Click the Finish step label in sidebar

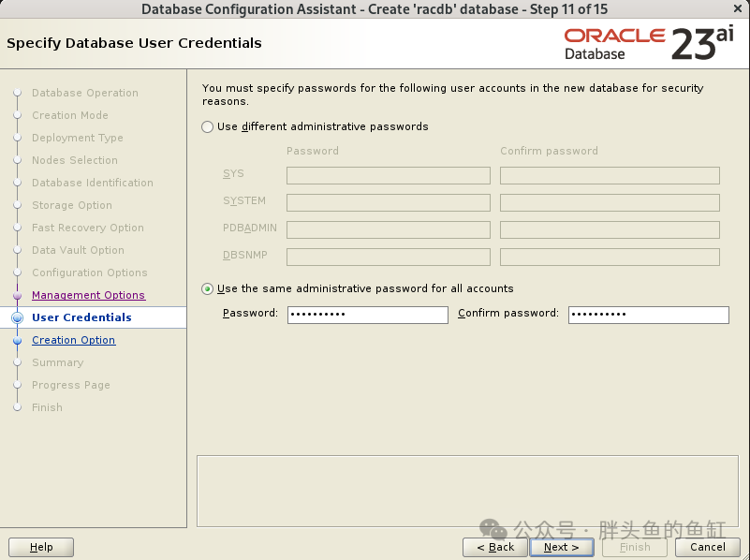[x=47, y=407]
